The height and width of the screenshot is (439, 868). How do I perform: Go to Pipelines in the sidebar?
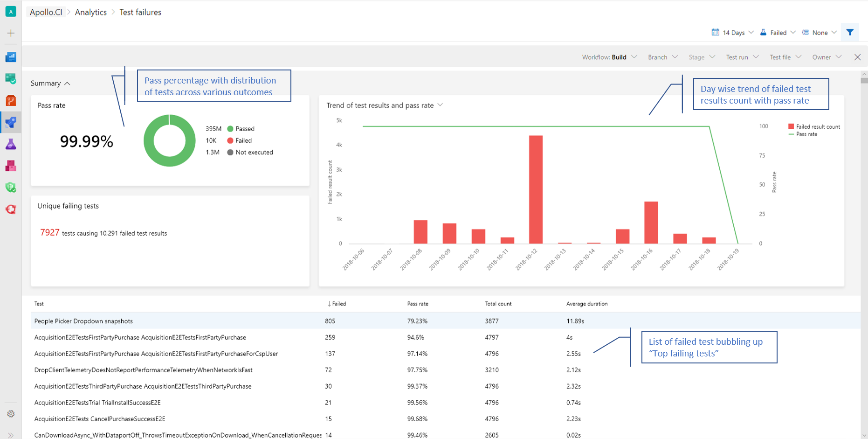click(x=11, y=123)
